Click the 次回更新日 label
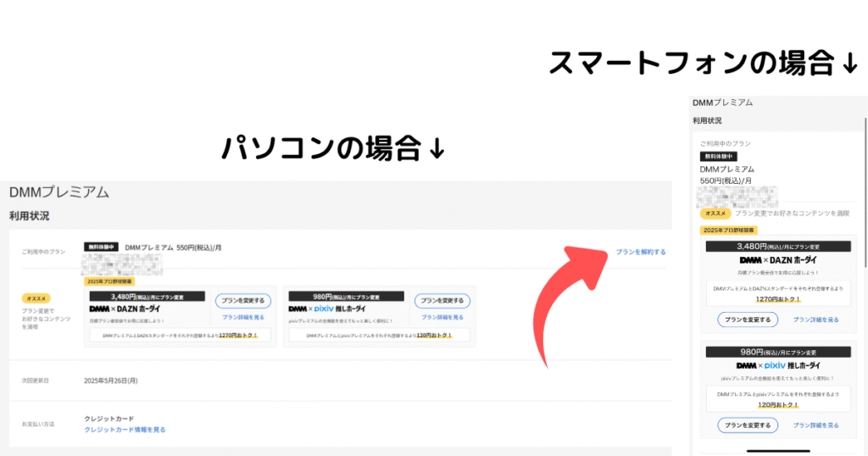 pos(36,381)
